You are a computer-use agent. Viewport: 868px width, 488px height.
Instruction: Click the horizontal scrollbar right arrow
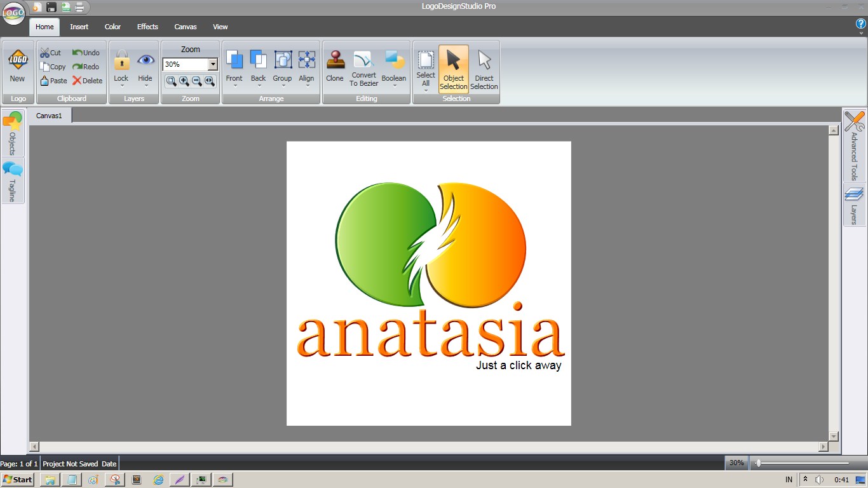[824, 447]
